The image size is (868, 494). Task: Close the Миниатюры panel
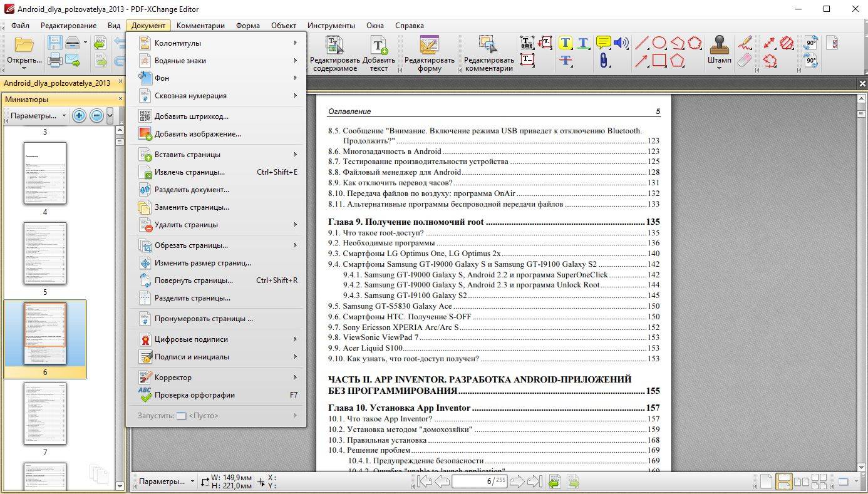(121, 99)
